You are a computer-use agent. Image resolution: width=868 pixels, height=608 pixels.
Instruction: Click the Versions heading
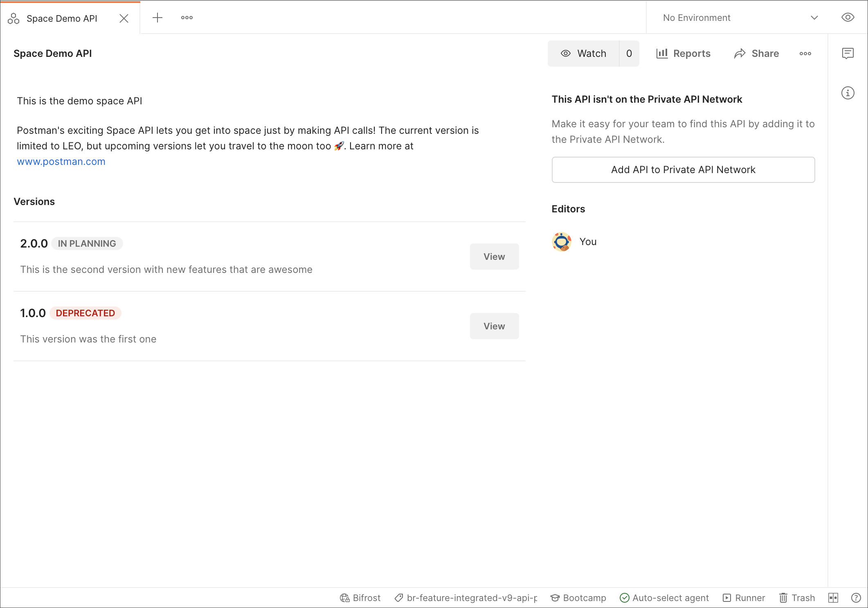point(34,202)
